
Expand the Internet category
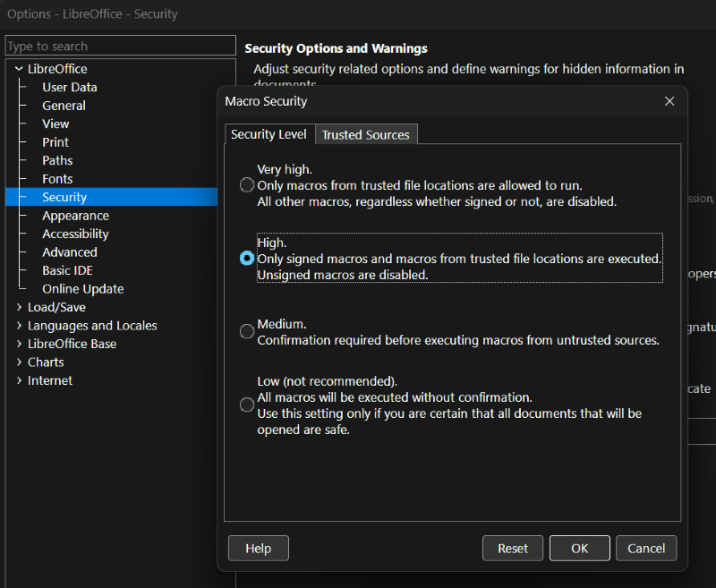pyautogui.click(x=19, y=380)
